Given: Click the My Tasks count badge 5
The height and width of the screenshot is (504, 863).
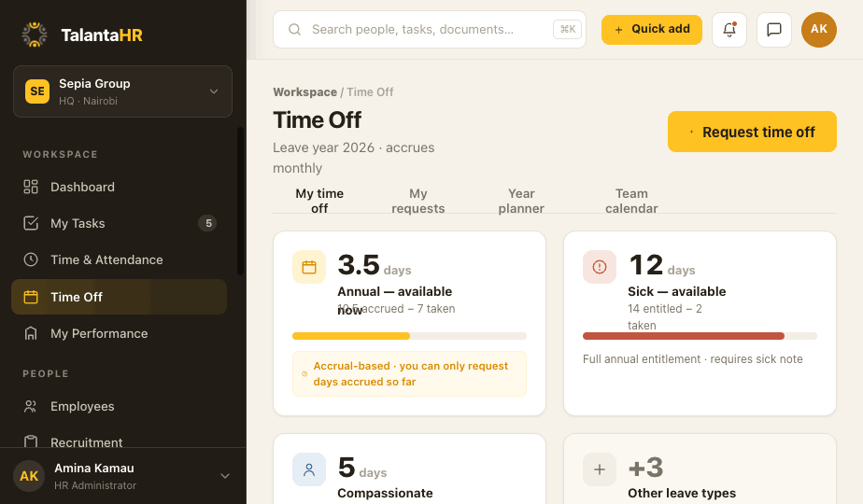Looking at the screenshot, I should tap(208, 223).
